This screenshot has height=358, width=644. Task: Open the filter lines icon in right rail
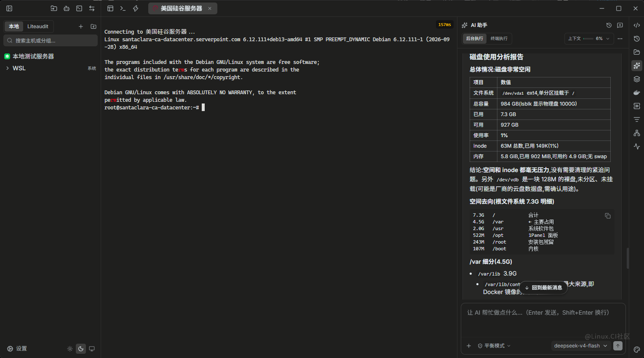point(637,119)
